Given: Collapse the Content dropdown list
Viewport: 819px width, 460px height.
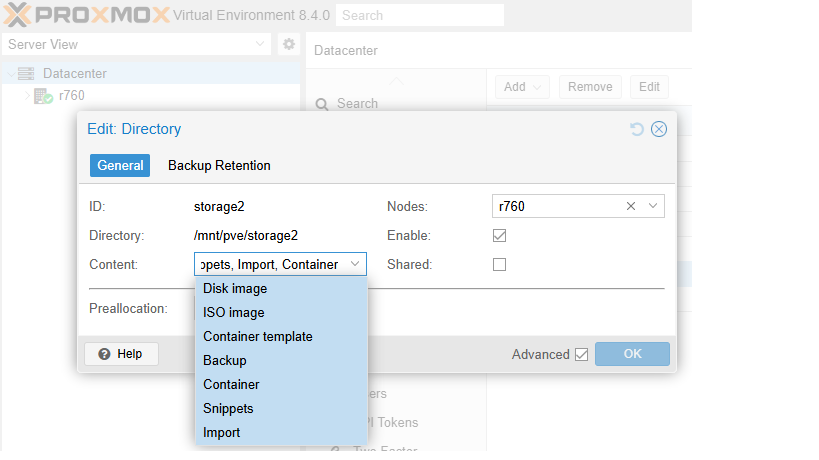Looking at the screenshot, I should (355, 265).
